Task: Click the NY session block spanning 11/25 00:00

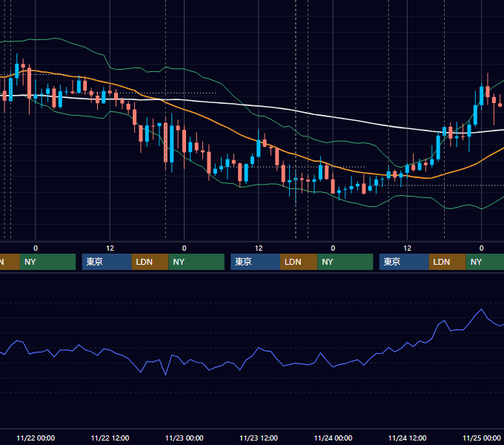Action: [485, 262]
